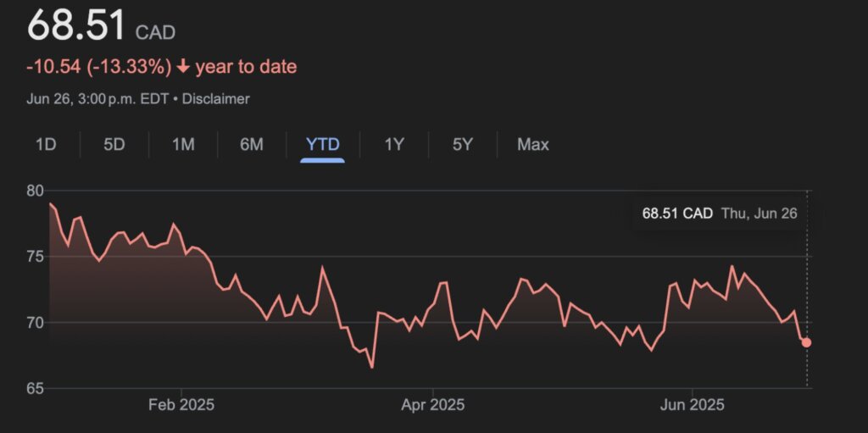This screenshot has width=868, height=433.
Task: Click the large 68.51 price heading
Action: 76,25
